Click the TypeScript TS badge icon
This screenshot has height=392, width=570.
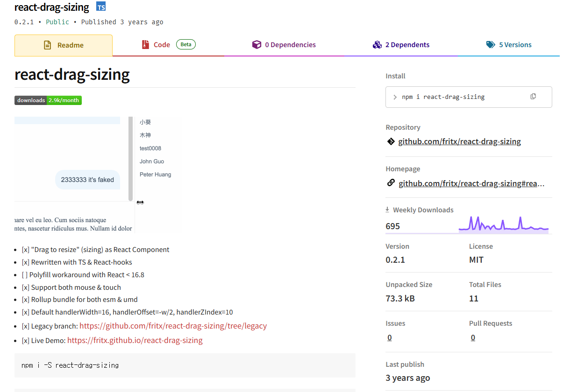click(101, 7)
